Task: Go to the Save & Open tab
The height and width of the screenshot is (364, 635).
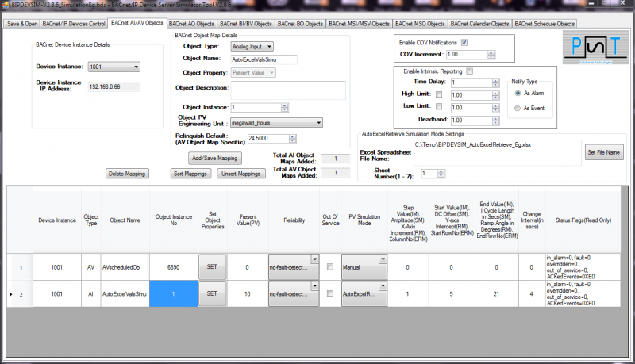Action: tap(23, 24)
